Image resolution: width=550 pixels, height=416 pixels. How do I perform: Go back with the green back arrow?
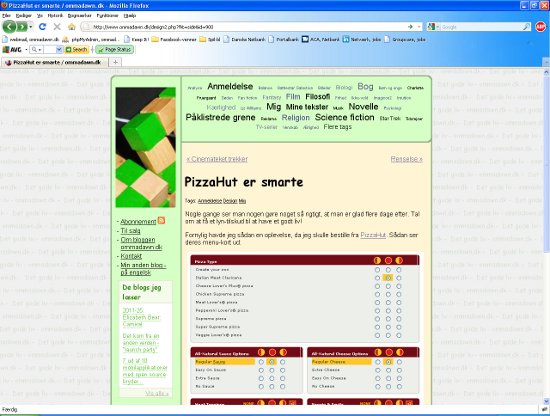coord(9,27)
